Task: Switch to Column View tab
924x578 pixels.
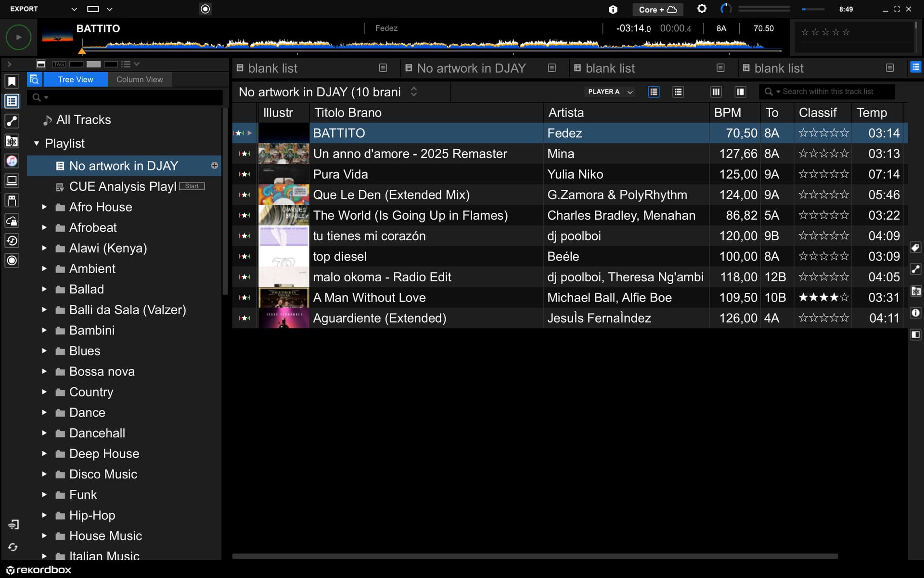Action: [x=140, y=79]
